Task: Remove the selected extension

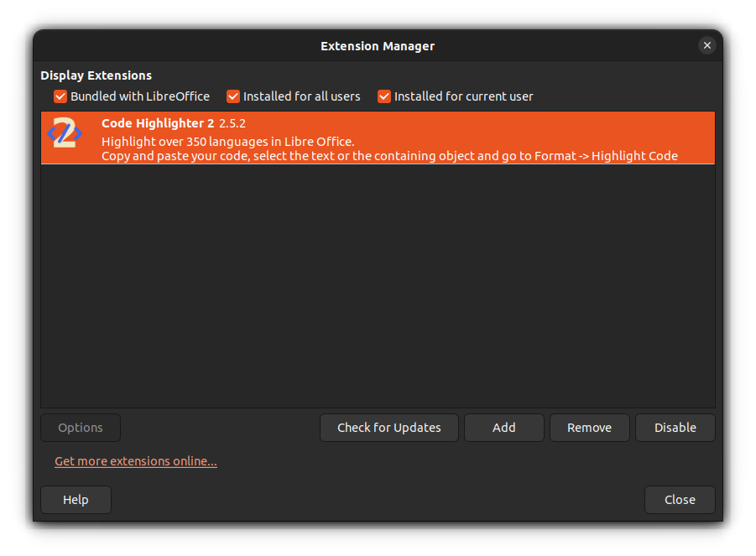Action: 589,428
